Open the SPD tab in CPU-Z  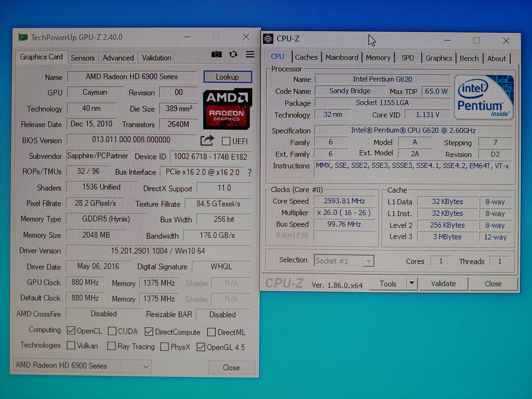[x=407, y=58]
